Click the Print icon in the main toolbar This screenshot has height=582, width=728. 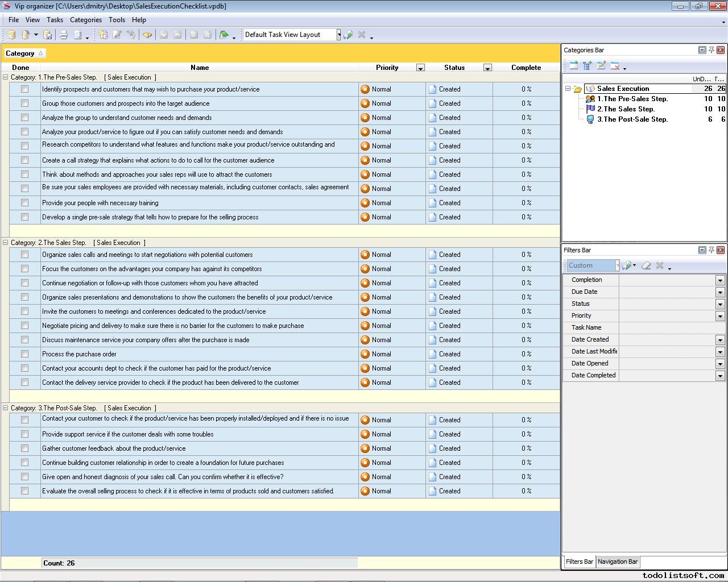[64, 35]
